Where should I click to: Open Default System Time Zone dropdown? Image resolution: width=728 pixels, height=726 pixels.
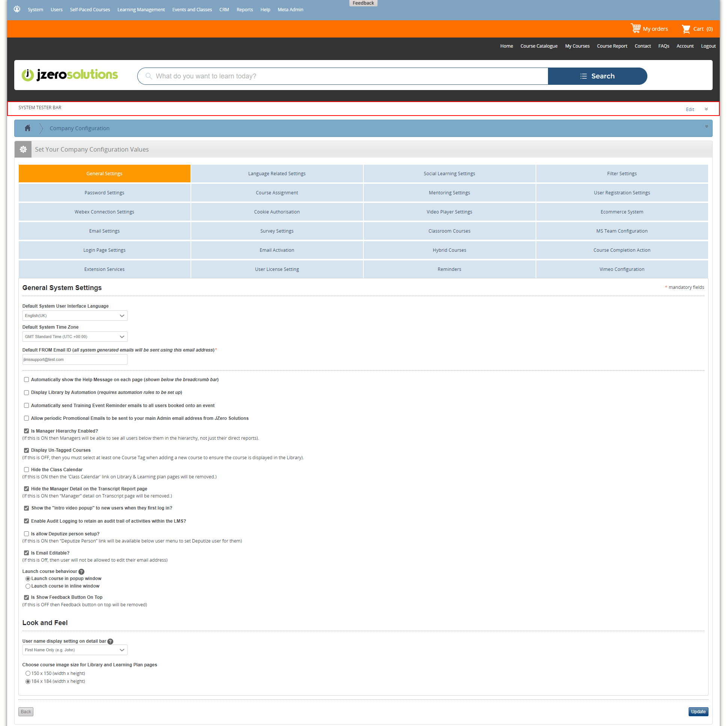coord(75,337)
